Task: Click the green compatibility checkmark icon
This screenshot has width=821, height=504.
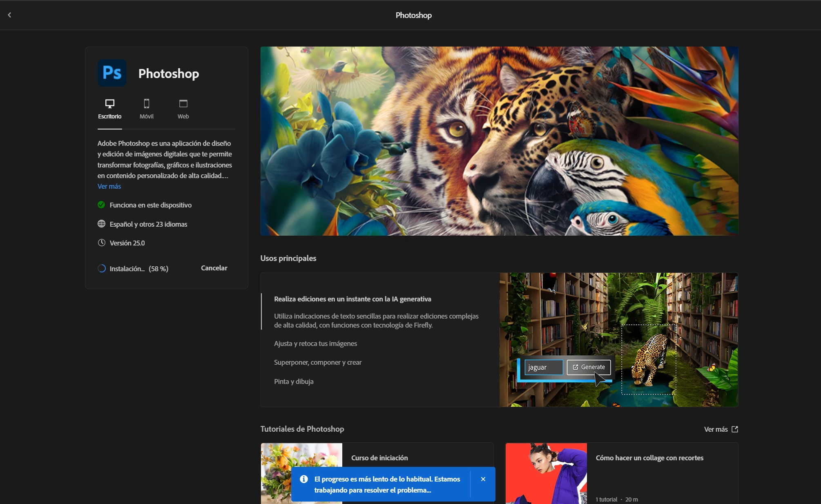Action: 101,205
